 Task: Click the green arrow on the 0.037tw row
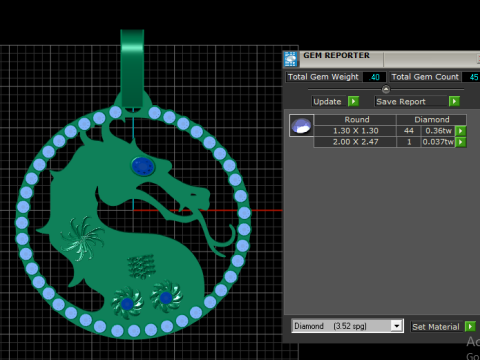pos(461,142)
